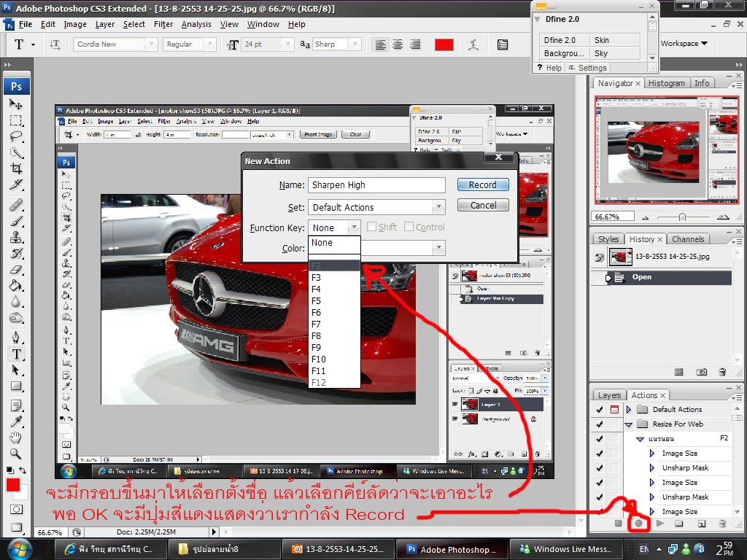
Task: Select the Zoom tool in toolbox
Action: pos(16,454)
